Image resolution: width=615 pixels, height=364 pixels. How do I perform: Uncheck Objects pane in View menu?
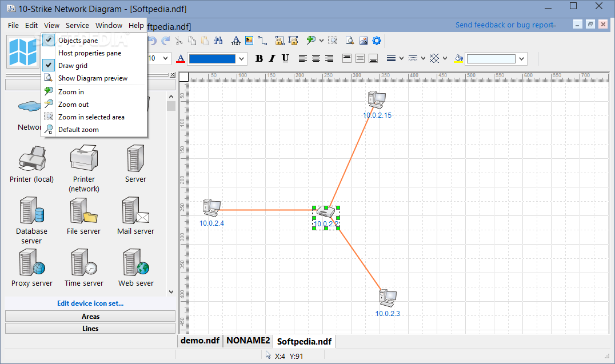pos(94,41)
